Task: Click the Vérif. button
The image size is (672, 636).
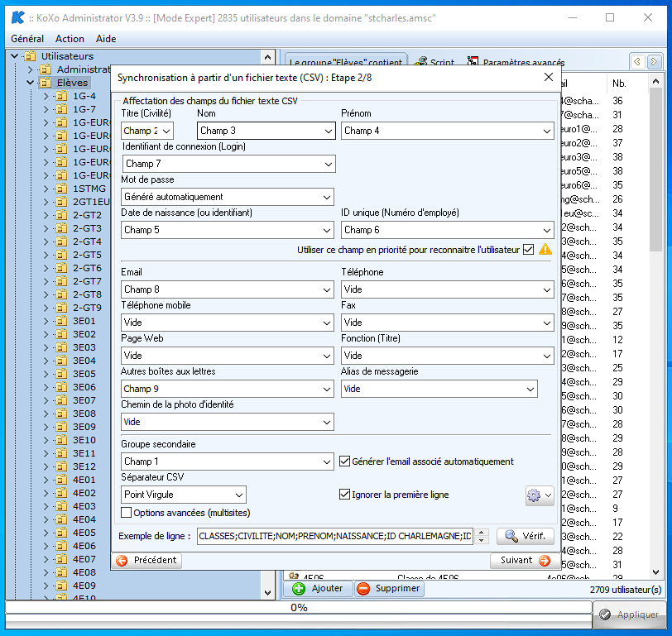Action: tap(526, 536)
